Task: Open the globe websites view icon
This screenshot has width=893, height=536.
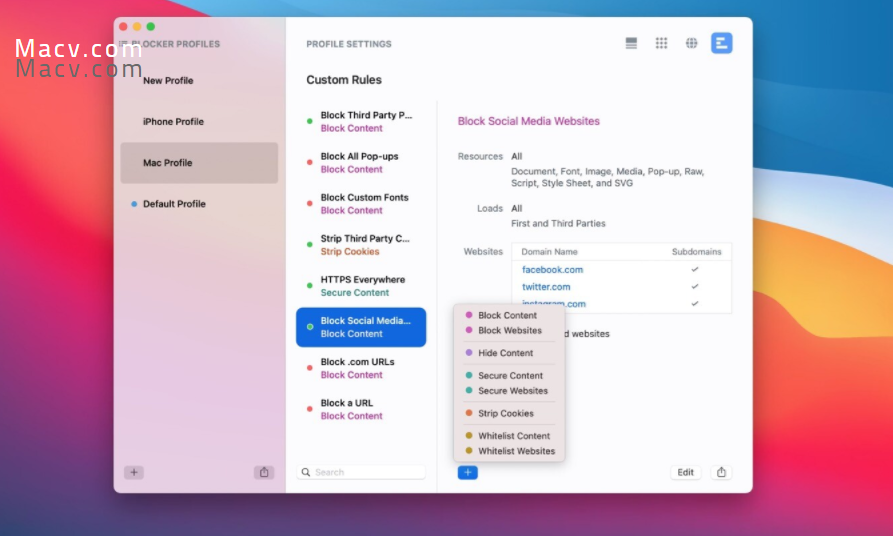Action: (x=691, y=43)
